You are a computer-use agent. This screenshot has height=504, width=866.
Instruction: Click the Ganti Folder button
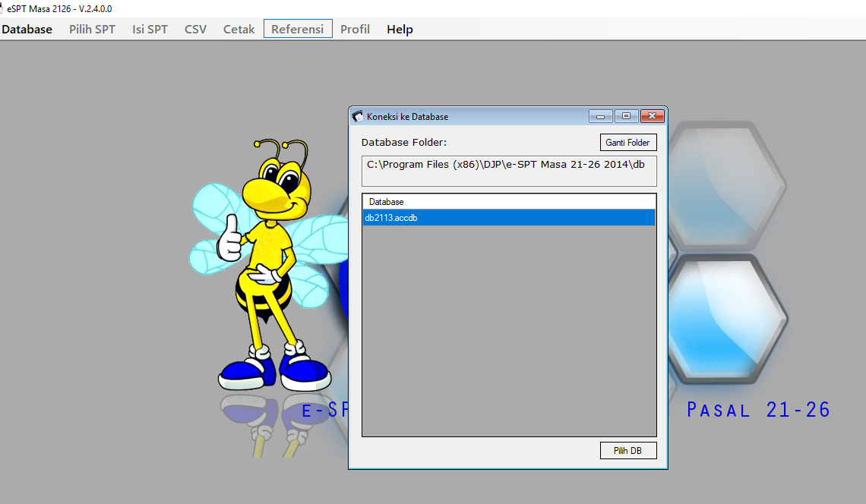coord(628,143)
